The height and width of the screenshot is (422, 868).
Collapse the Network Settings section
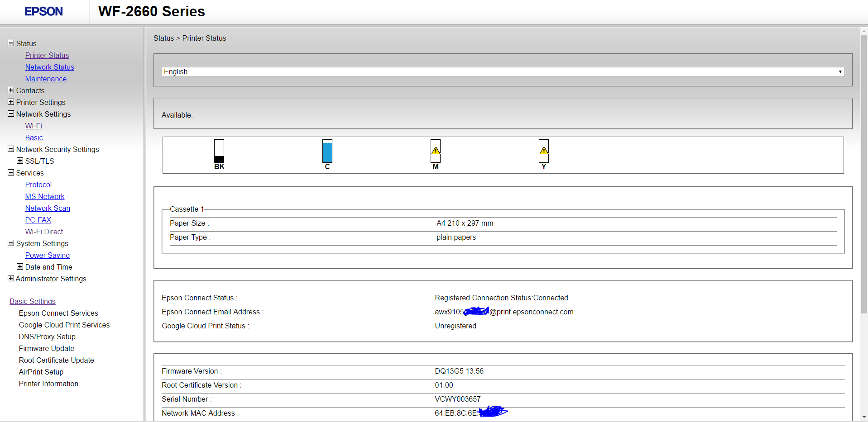(x=11, y=114)
